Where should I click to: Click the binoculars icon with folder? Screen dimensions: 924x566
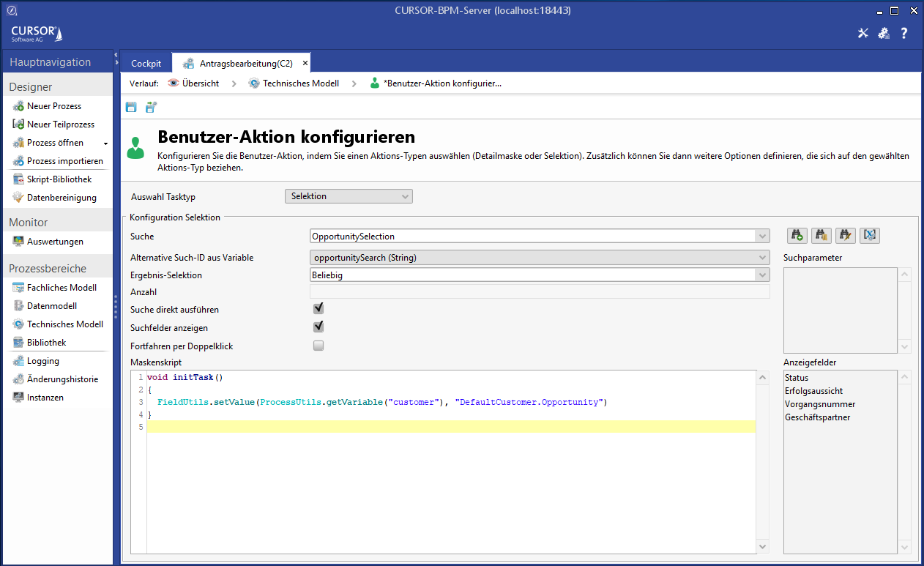pyautogui.click(x=821, y=235)
